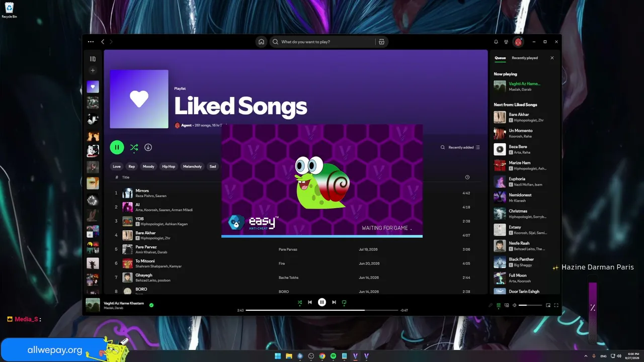The image size is (644, 362).
Task: Switch to the Queue tab
Action: 500,58
